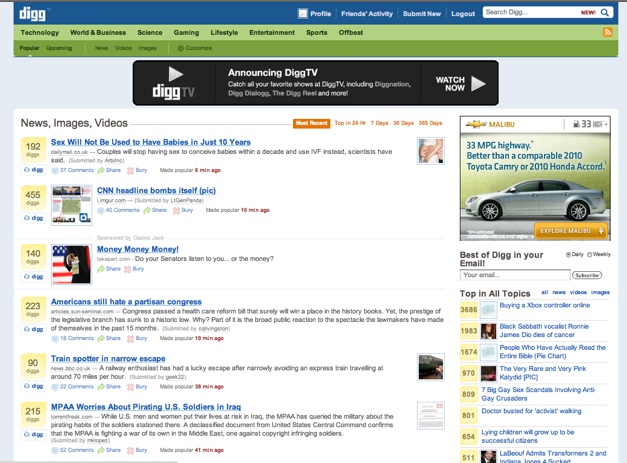Viewport: 627px width, 463px height.
Task: Digg the 'CNN headline bombs itself' story
Action: click(33, 218)
